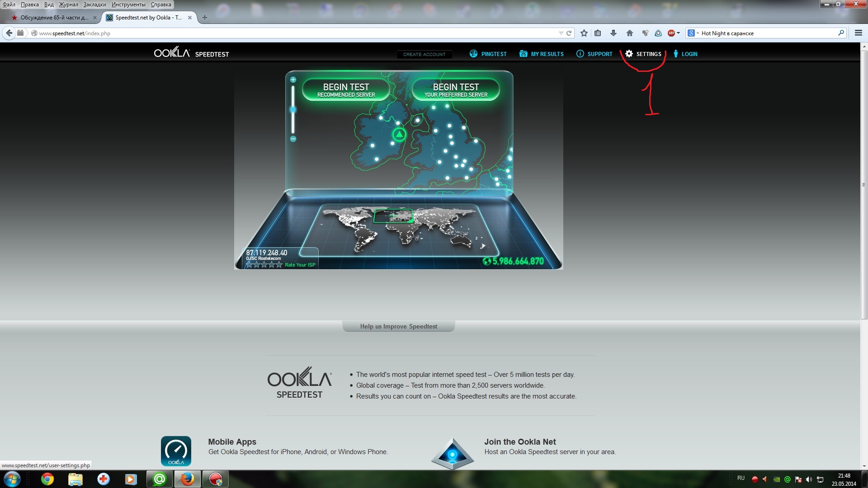
Task: Click the Mail.ru Agent taskbar icon
Action: pos(160,479)
